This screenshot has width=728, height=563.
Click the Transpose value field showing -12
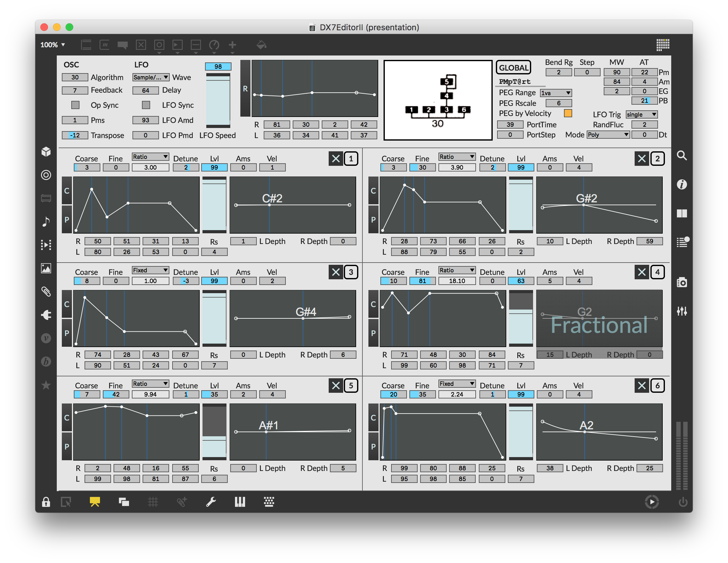click(x=75, y=135)
